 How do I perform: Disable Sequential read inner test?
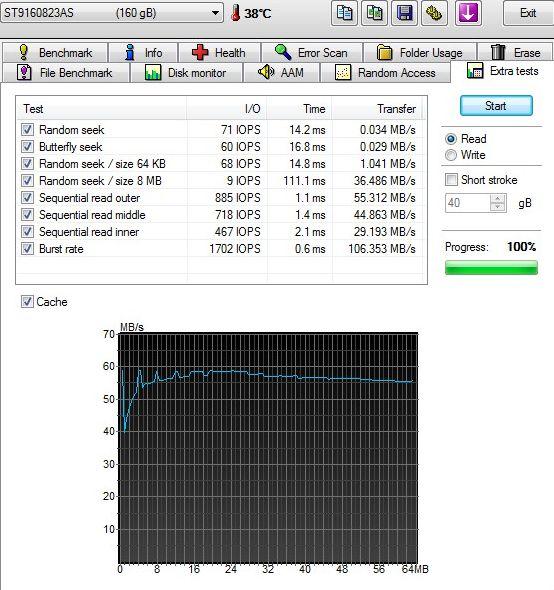pos(27,231)
